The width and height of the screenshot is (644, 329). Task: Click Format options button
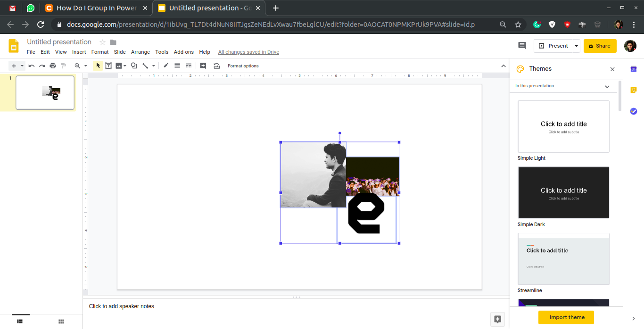(x=243, y=66)
